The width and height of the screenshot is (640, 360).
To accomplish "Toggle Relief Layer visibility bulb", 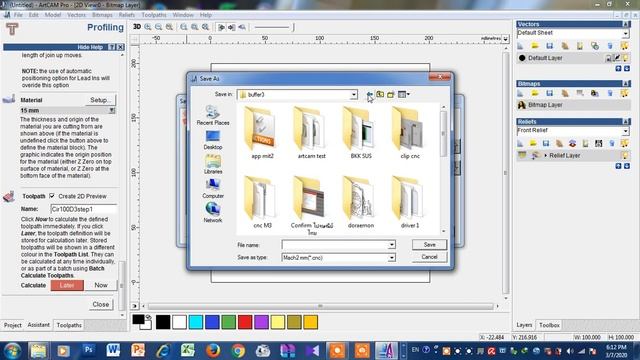I will pyautogui.click(x=625, y=156).
